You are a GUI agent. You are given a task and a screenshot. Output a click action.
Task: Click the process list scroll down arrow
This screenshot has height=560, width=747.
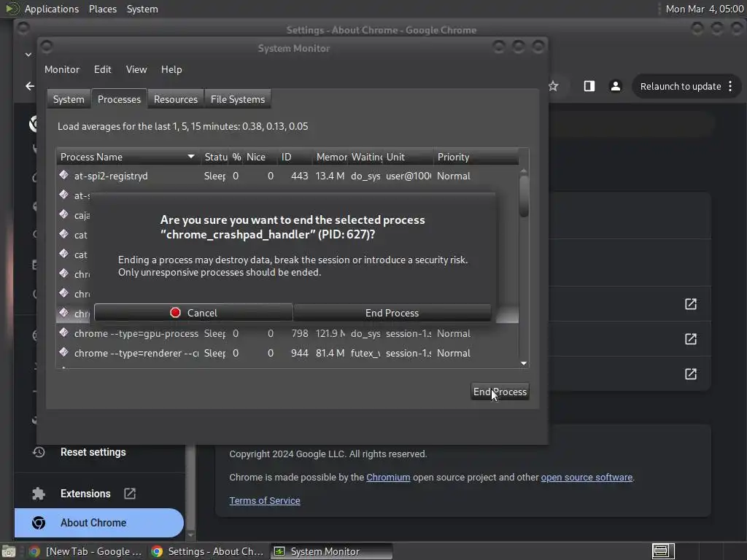[x=524, y=363]
